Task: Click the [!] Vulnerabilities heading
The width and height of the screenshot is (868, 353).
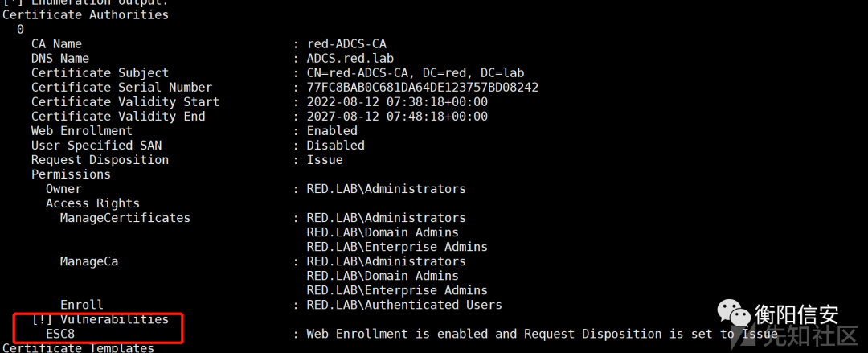Action: [x=100, y=319]
